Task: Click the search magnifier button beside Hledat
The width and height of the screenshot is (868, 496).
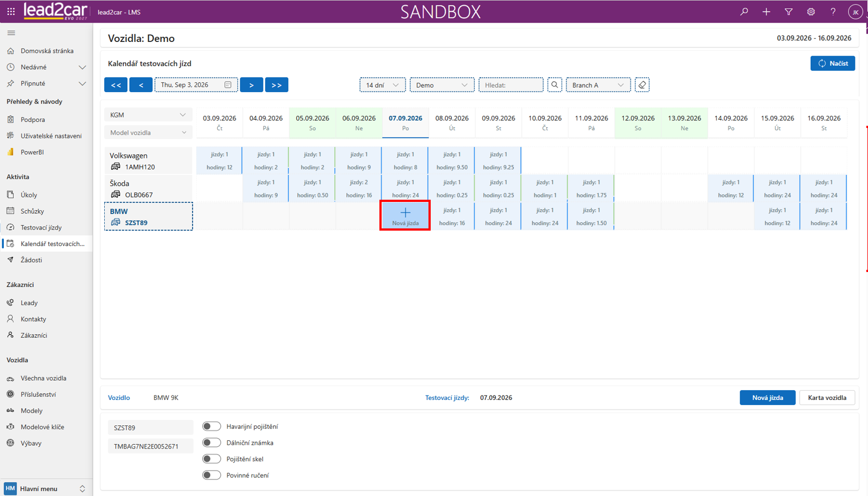Action: point(555,85)
